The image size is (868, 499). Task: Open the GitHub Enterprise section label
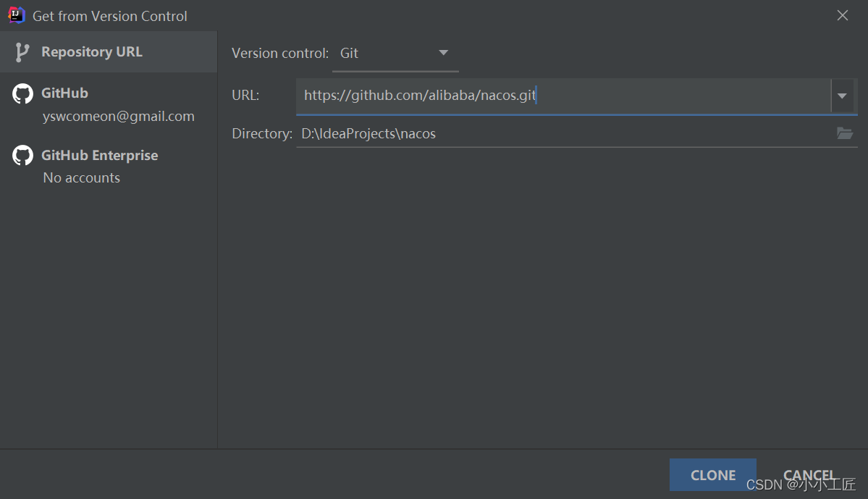99,156
